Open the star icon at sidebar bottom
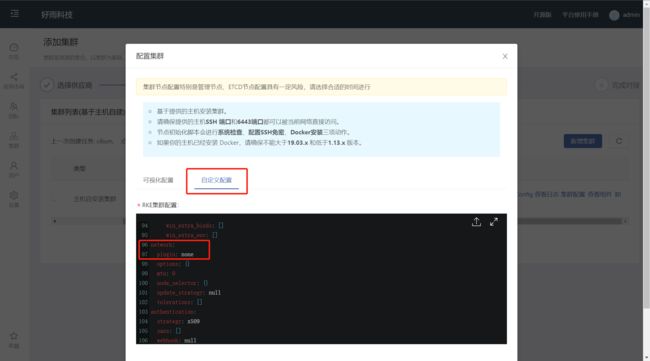 tap(14, 336)
